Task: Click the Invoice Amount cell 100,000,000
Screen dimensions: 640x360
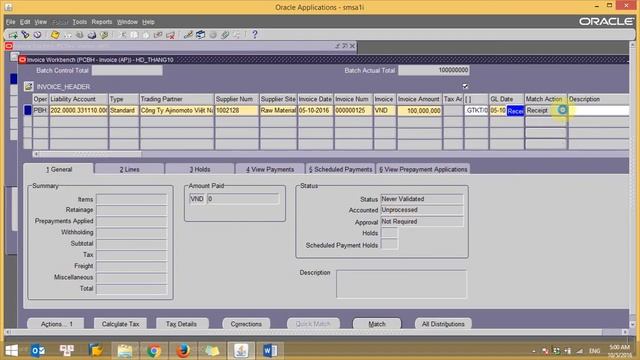Action: click(x=419, y=111)
